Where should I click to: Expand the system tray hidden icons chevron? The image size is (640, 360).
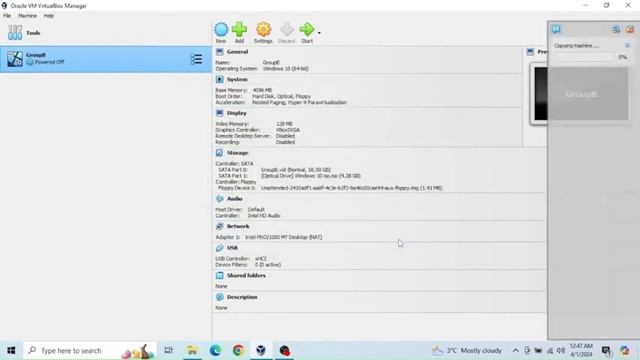click(x=516, y=351)
